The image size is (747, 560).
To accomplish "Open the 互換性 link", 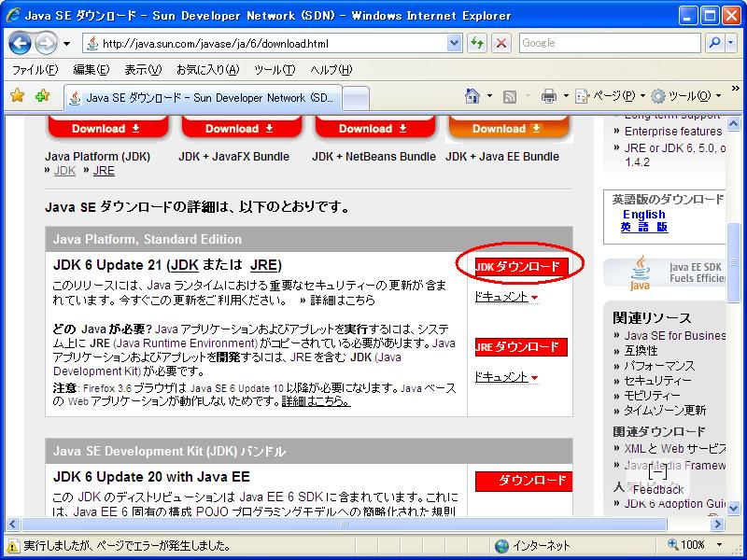I will (641, 351).
